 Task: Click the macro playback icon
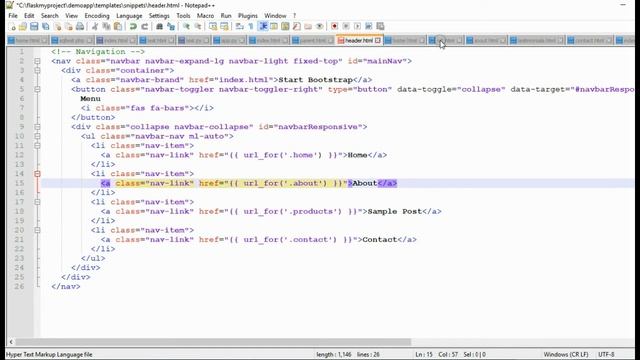[357, 27]
